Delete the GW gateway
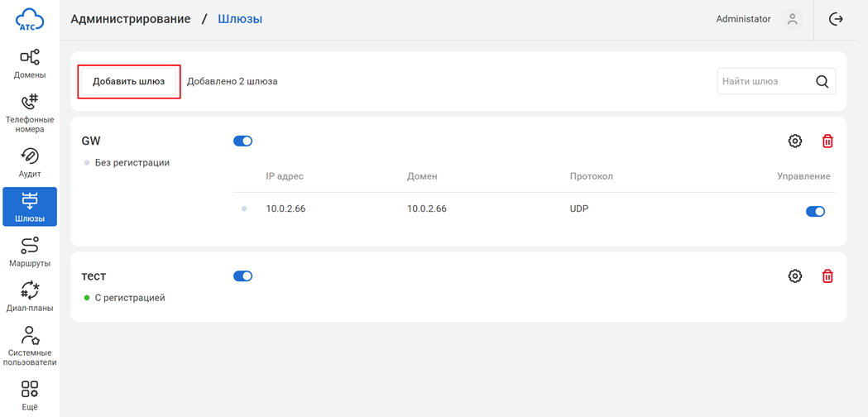This screenshot has width=868, height=417. 827,141
